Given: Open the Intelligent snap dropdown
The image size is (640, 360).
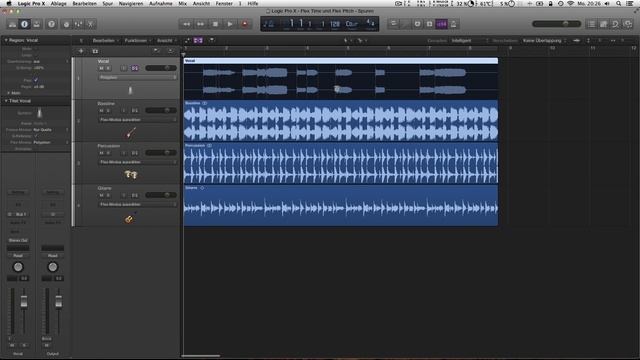Looking at the screenshot, I should 469,40.
